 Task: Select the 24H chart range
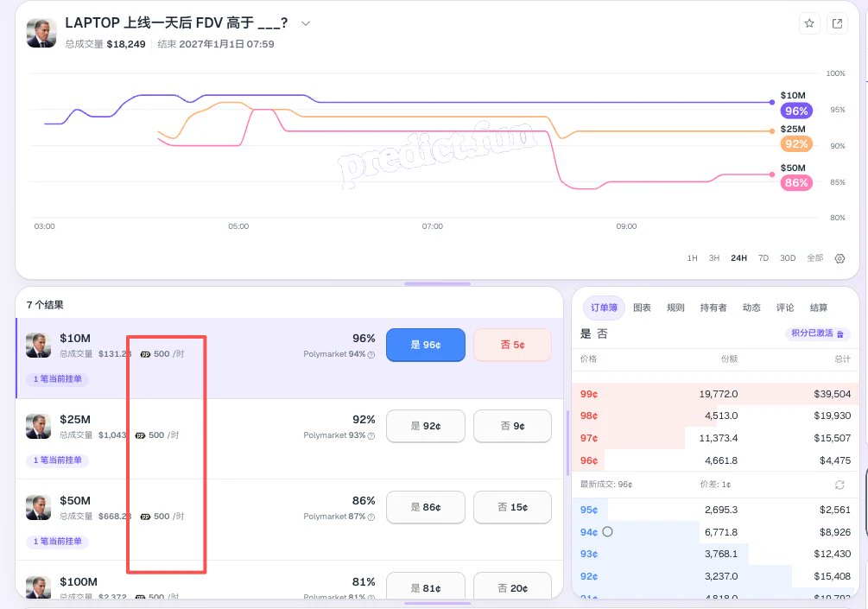click(738, 258)
